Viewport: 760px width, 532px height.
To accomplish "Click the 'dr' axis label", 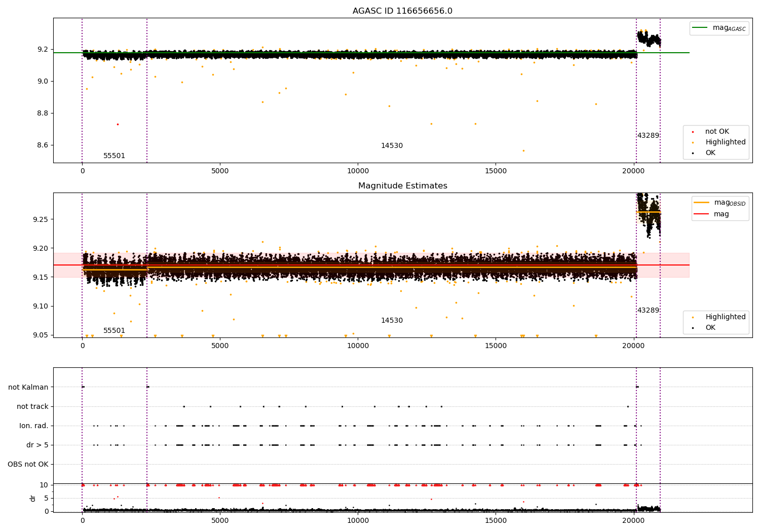I will (x=33, y=498).
